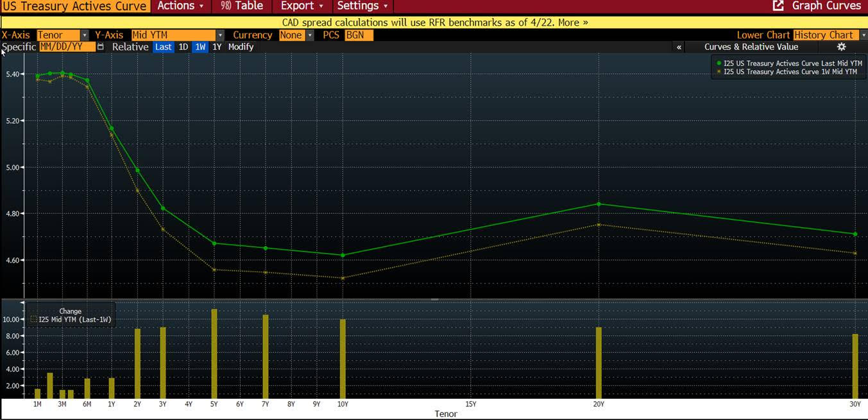
Task: Click the 20Y change bar in lower chart
Action: (x=599, y=363)
